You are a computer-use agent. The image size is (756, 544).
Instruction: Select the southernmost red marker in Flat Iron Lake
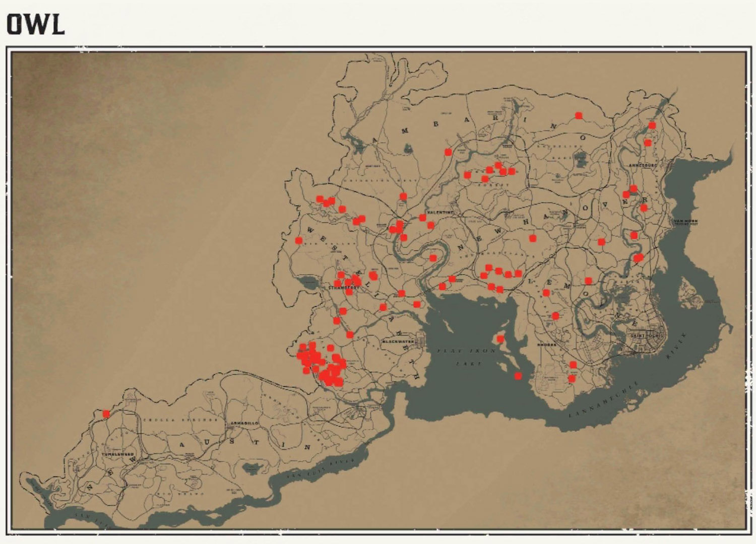(518, 376)
